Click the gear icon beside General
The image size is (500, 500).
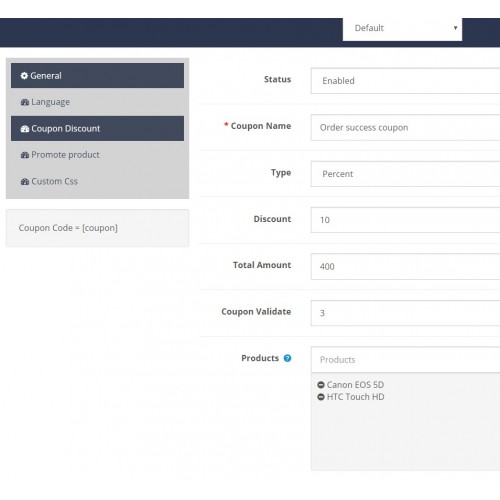[x=24, y=76]
